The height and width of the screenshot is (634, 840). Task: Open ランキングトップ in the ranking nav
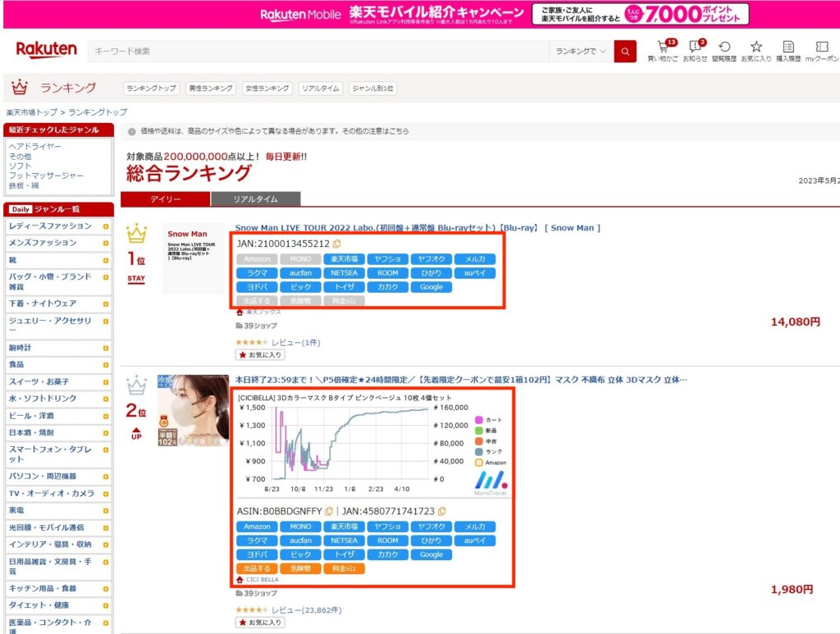(152, 89)
